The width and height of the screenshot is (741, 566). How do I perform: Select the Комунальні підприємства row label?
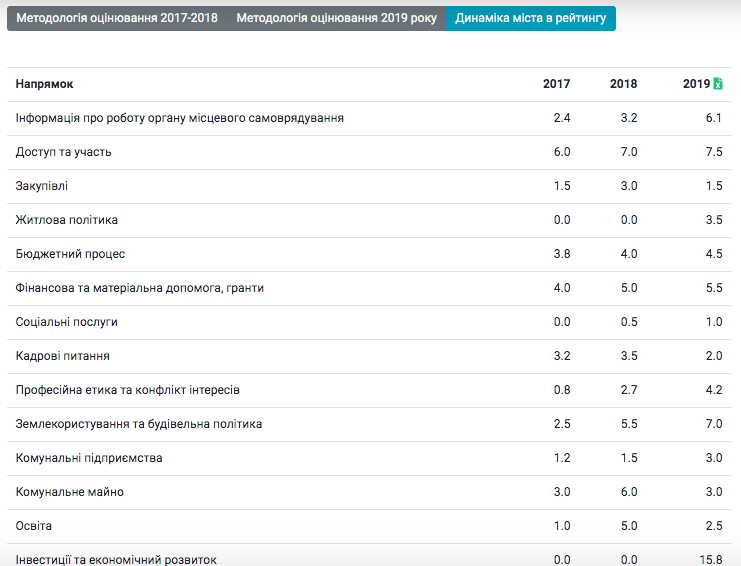(89, 458)
